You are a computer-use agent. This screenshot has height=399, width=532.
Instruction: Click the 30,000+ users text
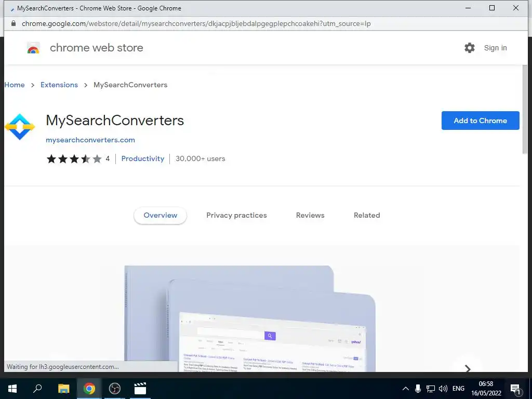tap(200, 158)
